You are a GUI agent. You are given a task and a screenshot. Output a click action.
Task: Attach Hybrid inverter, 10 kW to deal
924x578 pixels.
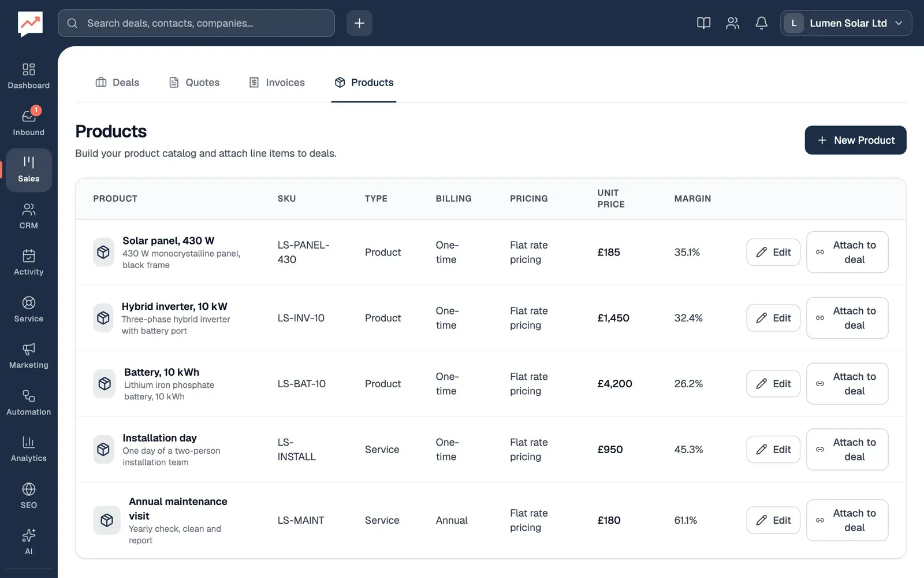pyautogui.click(x=847, y=318)
